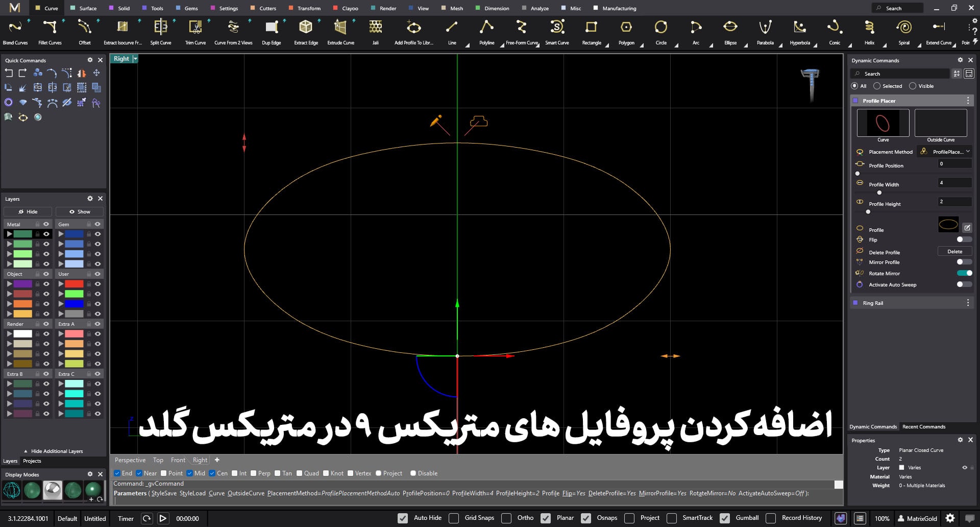Screen dimensions: 980x527
Task: Turn on the Grid Snaps checkbox
Action: click(x=454, y=518)
